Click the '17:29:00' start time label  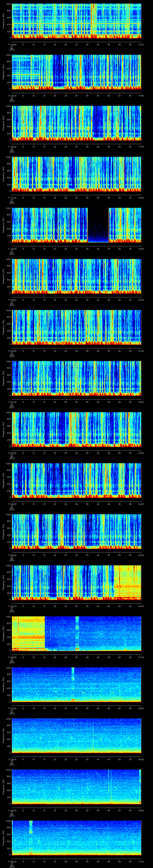(x=12, y=810)
